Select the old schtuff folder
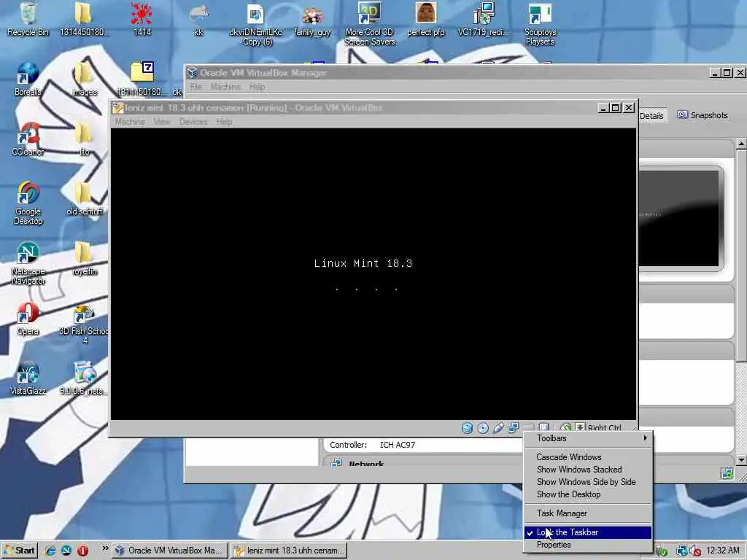 [85, 199]
